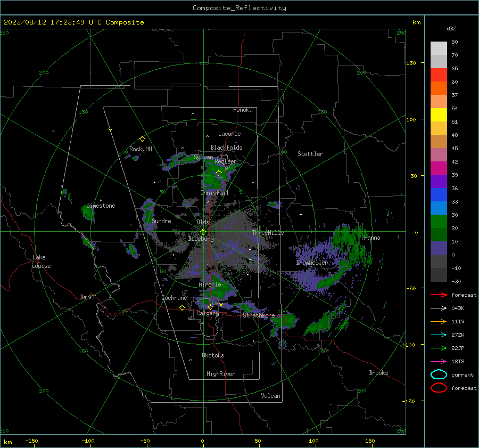Click the Banff town label
This screenshot has width=479, height=448.
click(88, 297)
